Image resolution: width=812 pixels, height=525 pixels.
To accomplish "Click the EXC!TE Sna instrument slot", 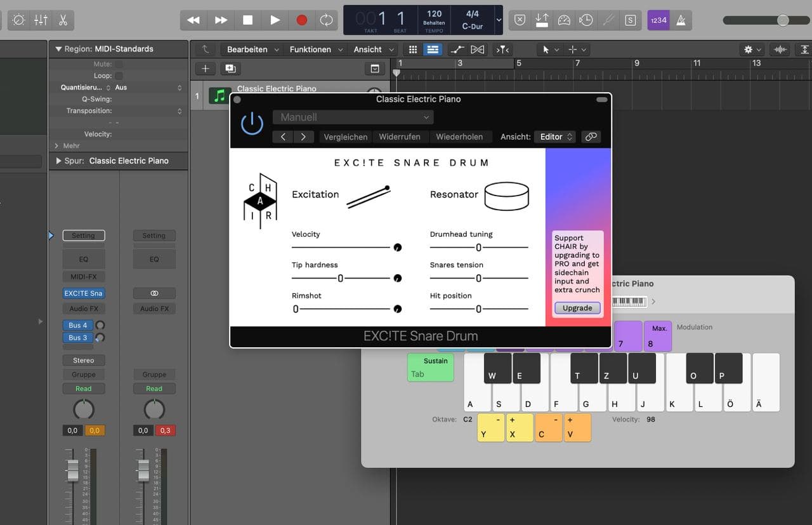I will pos(83,293).
